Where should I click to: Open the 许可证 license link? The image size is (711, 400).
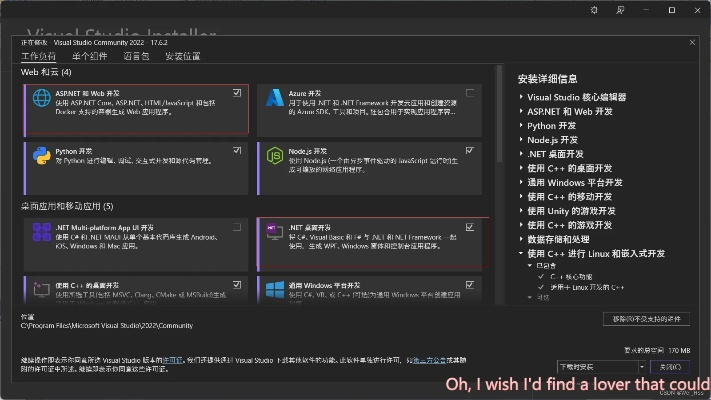(x=172, y=360)
